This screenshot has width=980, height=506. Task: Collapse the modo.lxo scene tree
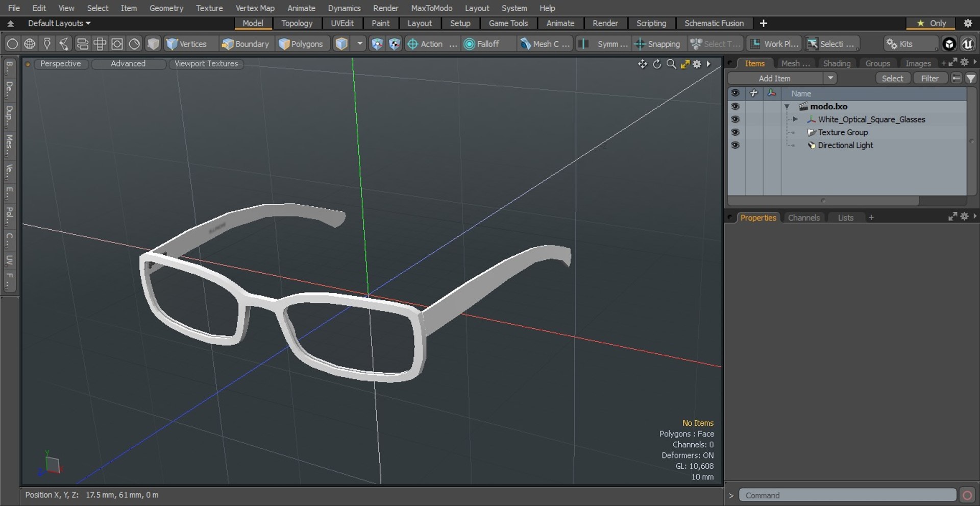787,106
